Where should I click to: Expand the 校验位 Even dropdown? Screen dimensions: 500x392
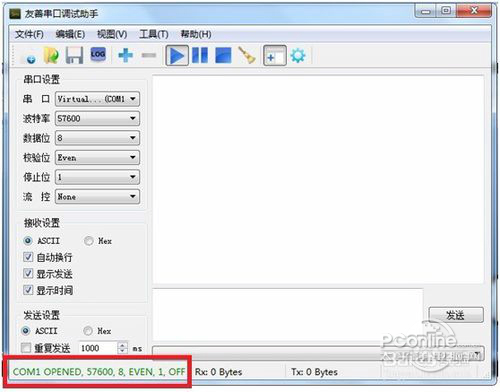(97, 157)
